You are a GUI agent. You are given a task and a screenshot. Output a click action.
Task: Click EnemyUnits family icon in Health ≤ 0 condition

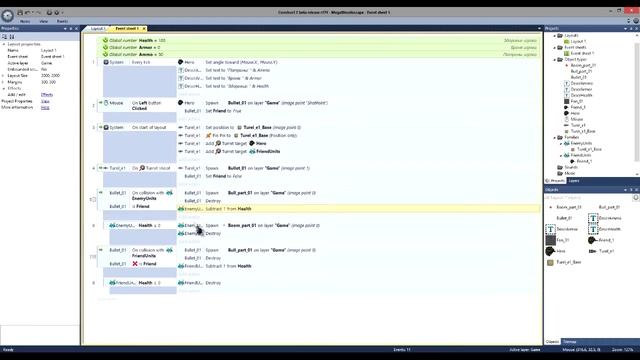tap(112, 225)
